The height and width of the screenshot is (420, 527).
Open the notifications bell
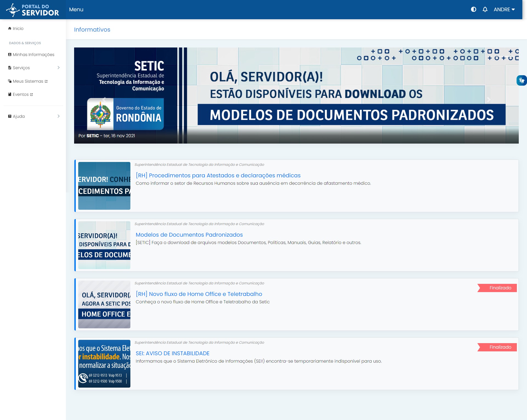485,9
